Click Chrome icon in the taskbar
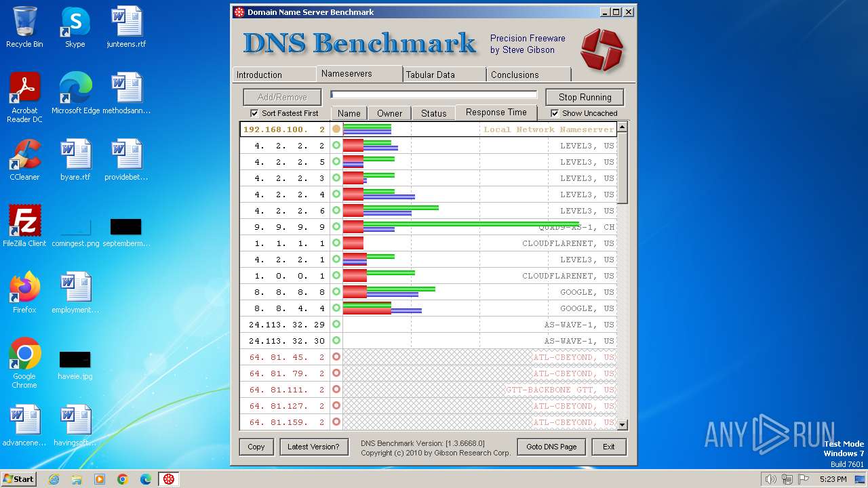The height and width of the screenshot is (488, 868). click(123, 479)
